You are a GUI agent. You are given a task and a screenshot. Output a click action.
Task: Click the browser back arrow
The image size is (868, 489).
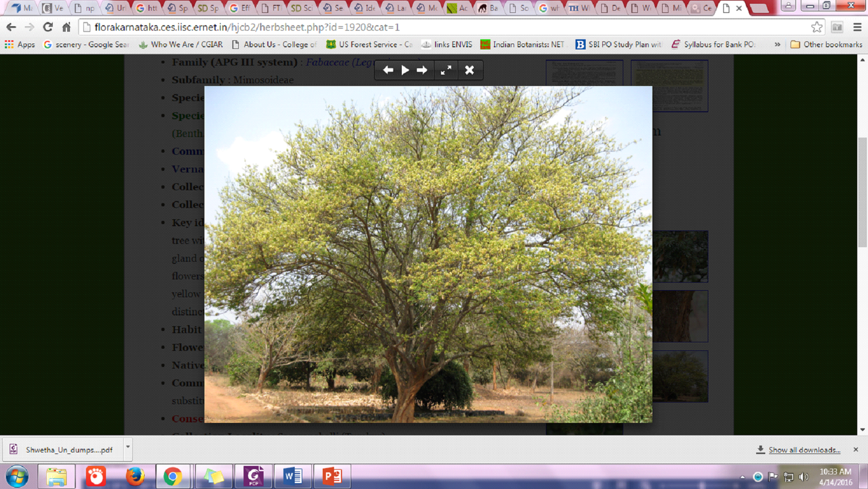(x=11, y=27)
